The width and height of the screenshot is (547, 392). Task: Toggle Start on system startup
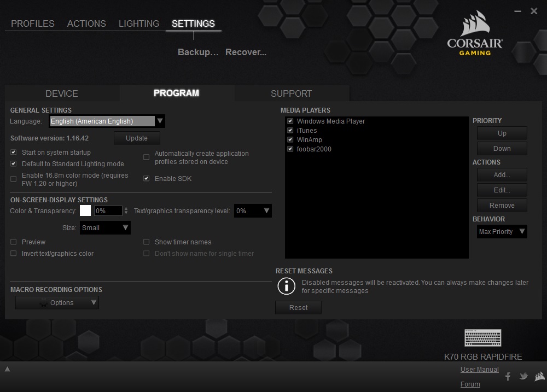(x=14, y=153)
